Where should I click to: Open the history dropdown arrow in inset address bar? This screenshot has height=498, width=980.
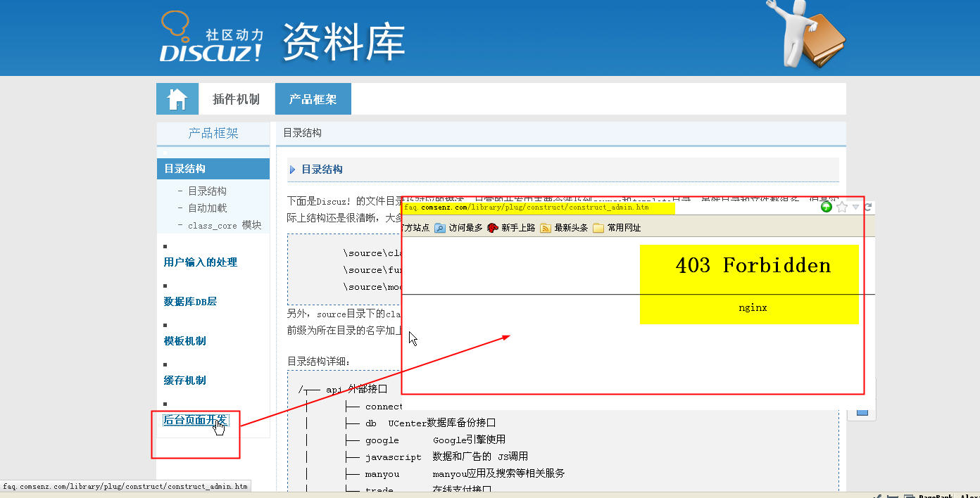pos(855,207)
